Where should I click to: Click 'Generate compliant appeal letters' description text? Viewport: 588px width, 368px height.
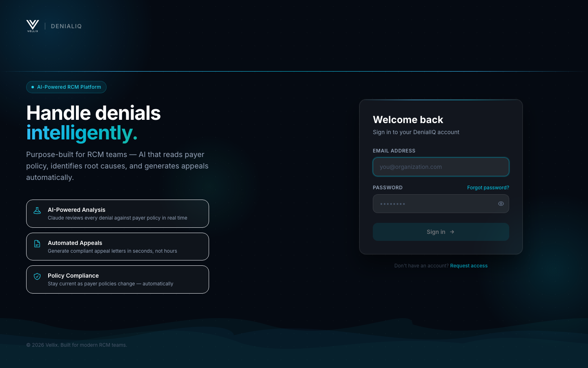pos(112,251)
